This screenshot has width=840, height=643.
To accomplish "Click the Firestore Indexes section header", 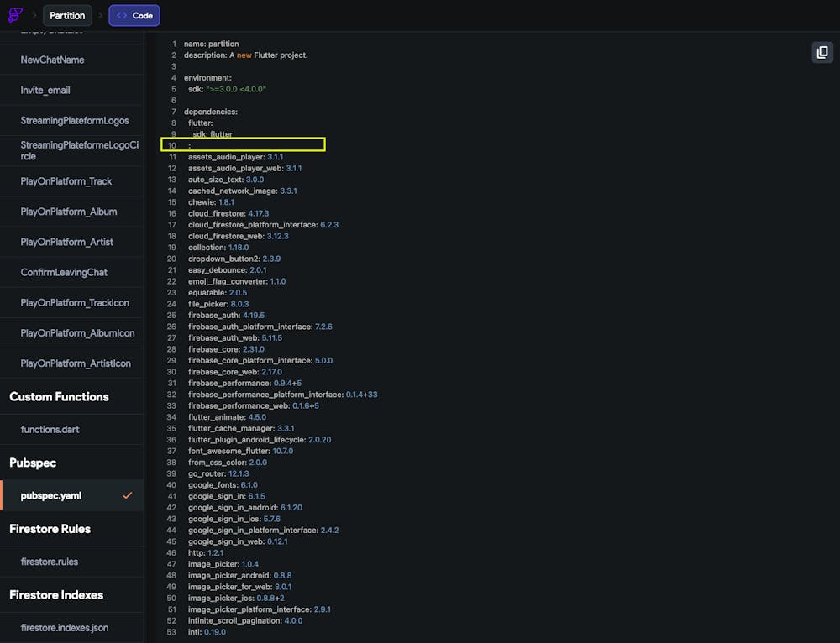I will [x=56, y=594].
